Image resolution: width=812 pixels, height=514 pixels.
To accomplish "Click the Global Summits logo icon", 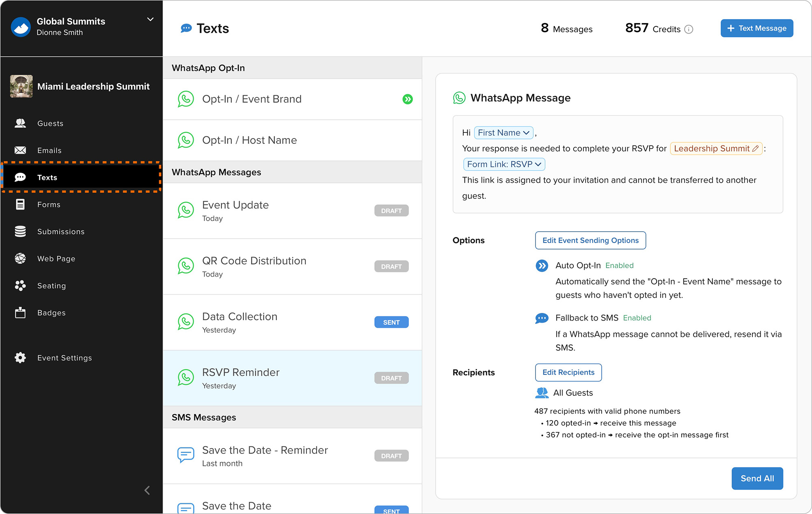I will click(21, 27).
